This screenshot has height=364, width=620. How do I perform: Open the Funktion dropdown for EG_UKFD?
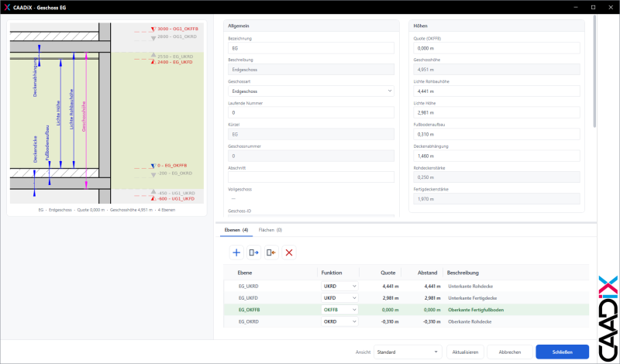(339, 298)
